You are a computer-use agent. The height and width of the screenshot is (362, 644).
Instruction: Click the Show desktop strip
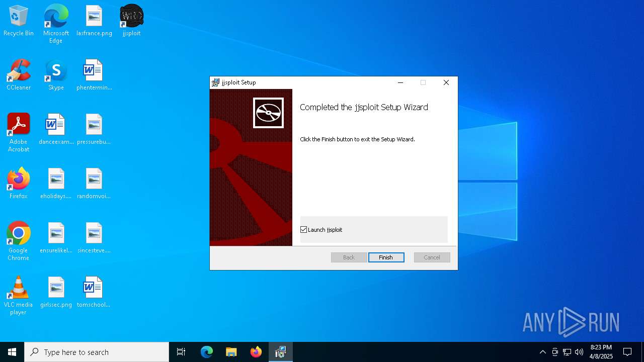[x=642, y=352]
